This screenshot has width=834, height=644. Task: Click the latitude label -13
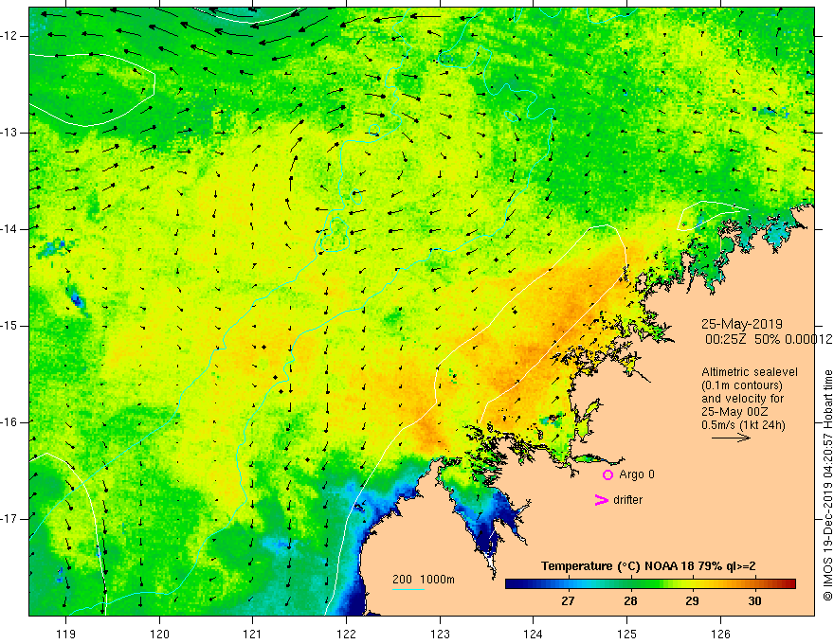pos(10,133)
